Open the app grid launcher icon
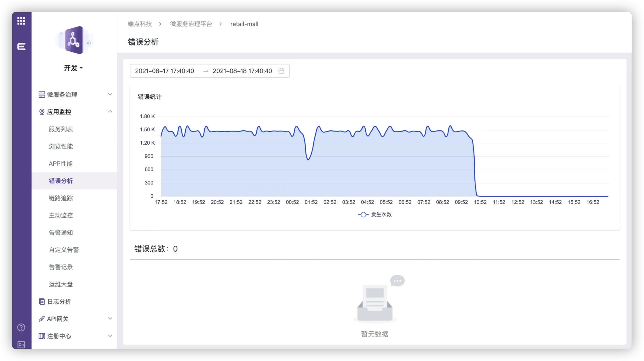Image resolution: width=644 pixels, height=361 pixels. 21,21
